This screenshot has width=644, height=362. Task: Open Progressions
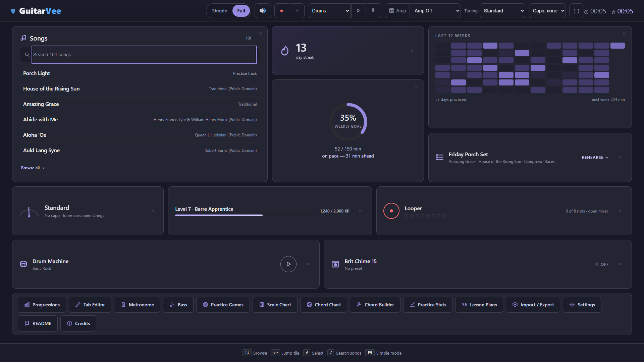coord(42,305)
